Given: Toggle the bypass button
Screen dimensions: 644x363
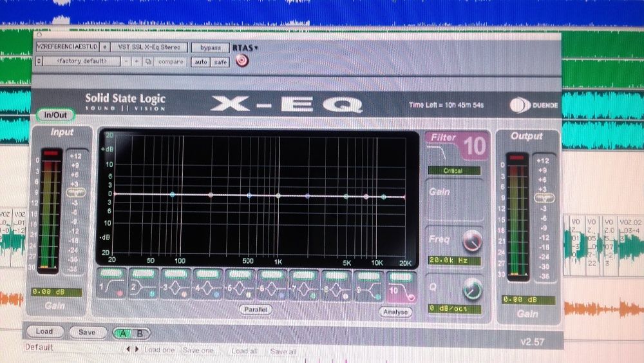Looking at the screenshot, I should [211, 48].
